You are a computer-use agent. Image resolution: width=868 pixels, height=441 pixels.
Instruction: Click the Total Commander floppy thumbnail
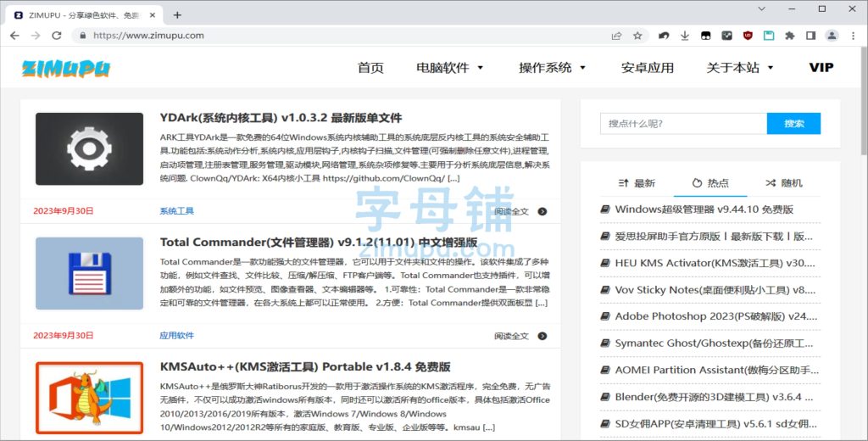(x=89, y=274)
